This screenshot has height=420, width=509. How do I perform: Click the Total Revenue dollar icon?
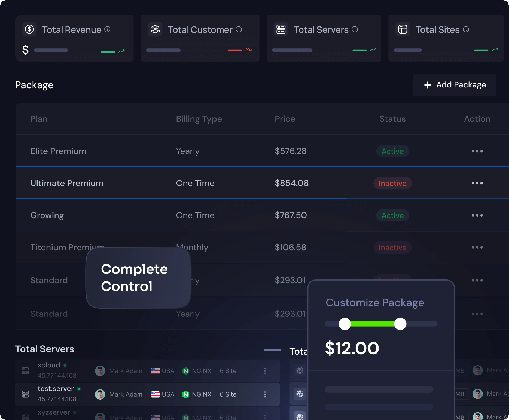29,29
